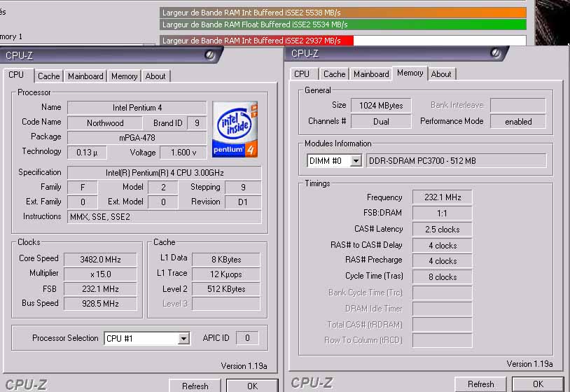Click the FSB:DRAM ratio value 1:1
Image resolution: width=570 pixels, height=392 pixels.
click(x=443, y=213)
